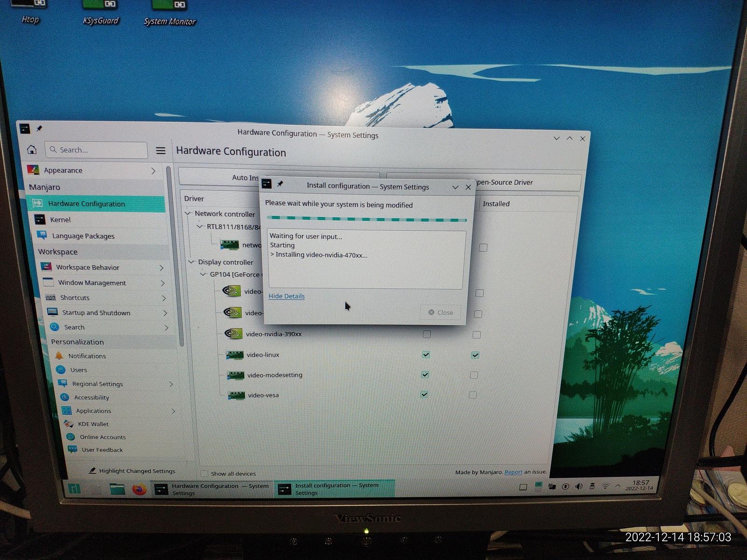The width and height of the screenshot is (747, 560).
Task: Expand the Workspace Behavior chevron
Action: 162,267
